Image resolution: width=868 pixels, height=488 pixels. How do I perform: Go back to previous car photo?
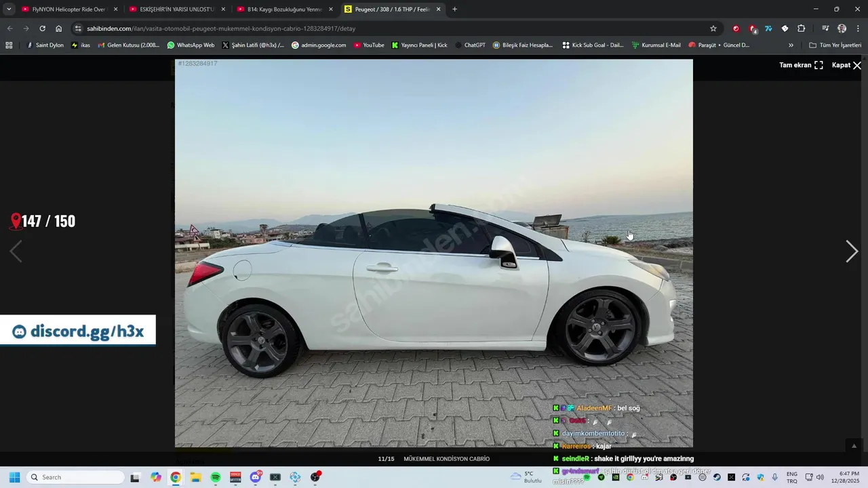pos(16,251)
